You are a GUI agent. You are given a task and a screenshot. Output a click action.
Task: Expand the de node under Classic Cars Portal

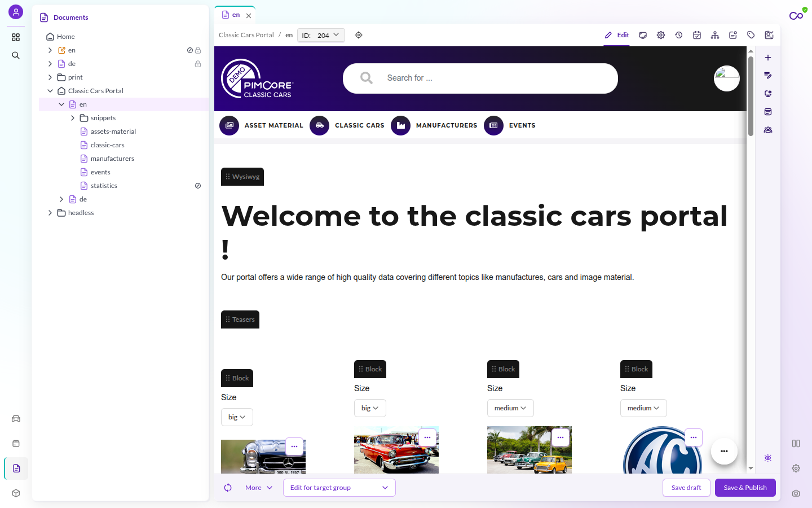coord(61,199)
